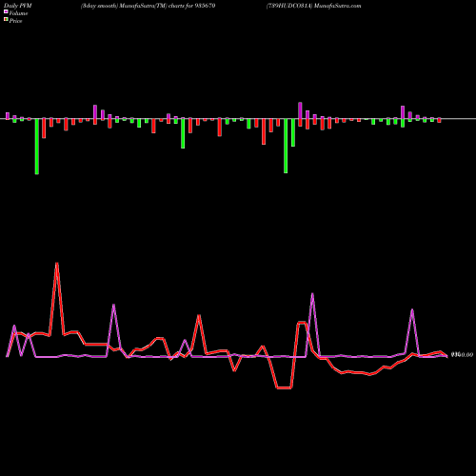Screen dimensions: 476x476
Task: Click the 3day smooth MunafaSutra charts title
Action: pos(148,6)
